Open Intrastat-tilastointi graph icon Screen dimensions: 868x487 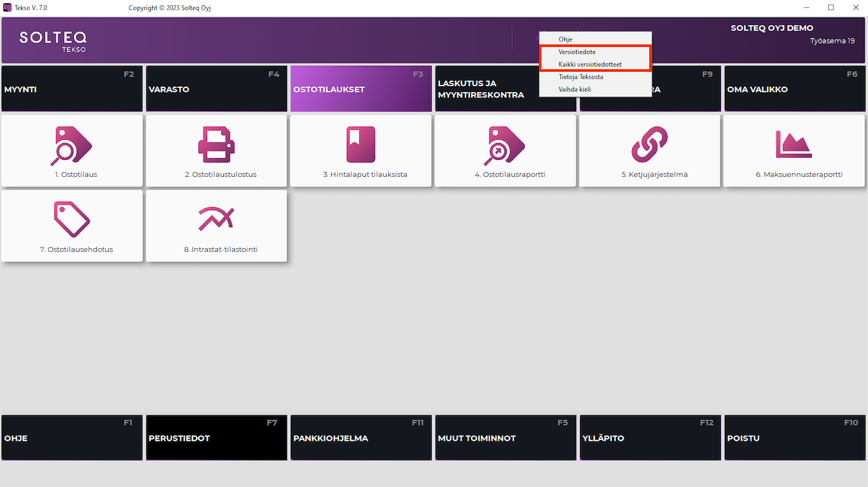click(x=216, y=220)
